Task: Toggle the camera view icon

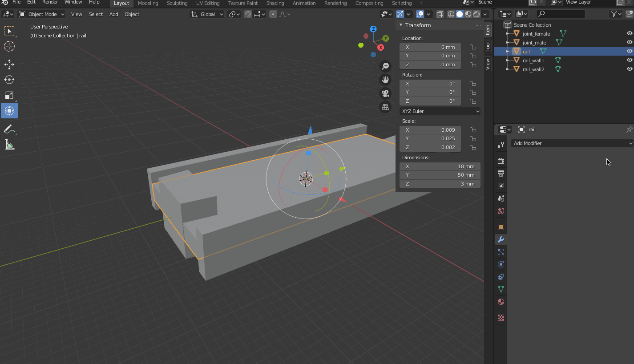Action: (x=385, y=93)
